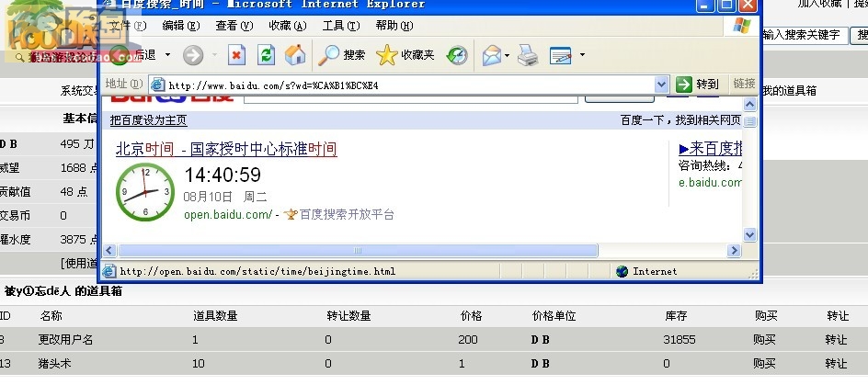Viewport: 868px width, 385px height.
Task: Click 转让 in the 猪头术 row
Action: point(836,364)
